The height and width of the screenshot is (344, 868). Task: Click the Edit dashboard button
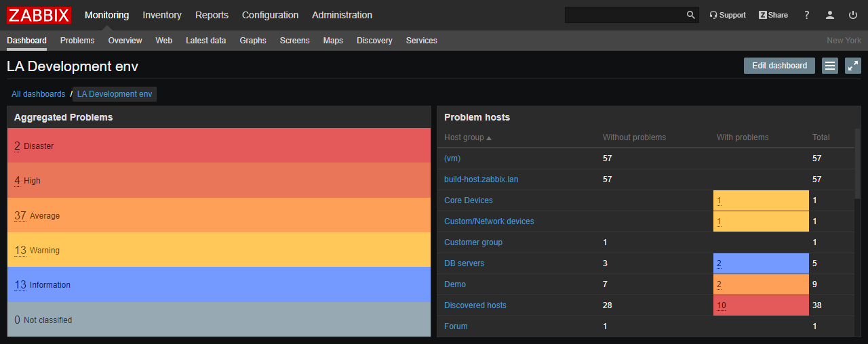click(x=779, y=66)
